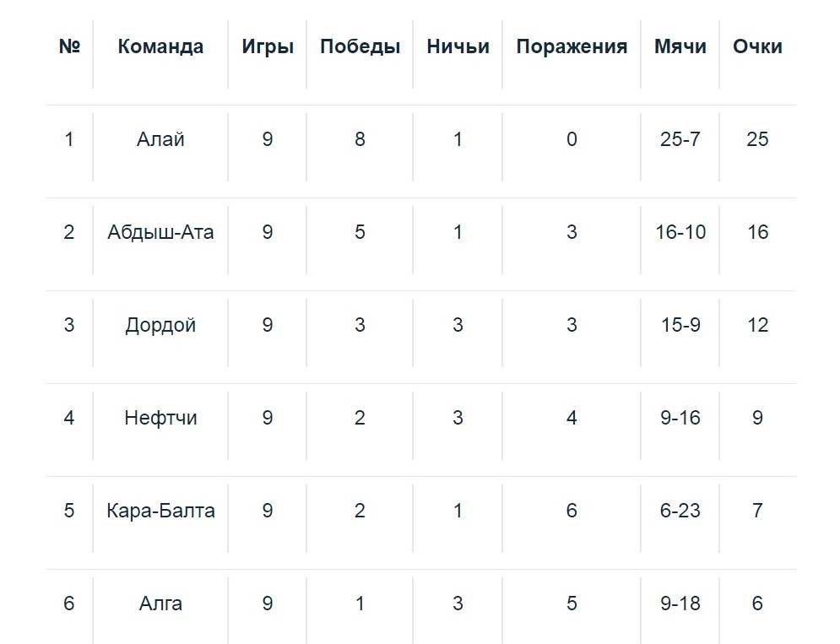Click the 6-23 goals cell
The image size is (840, 644).
680,511
